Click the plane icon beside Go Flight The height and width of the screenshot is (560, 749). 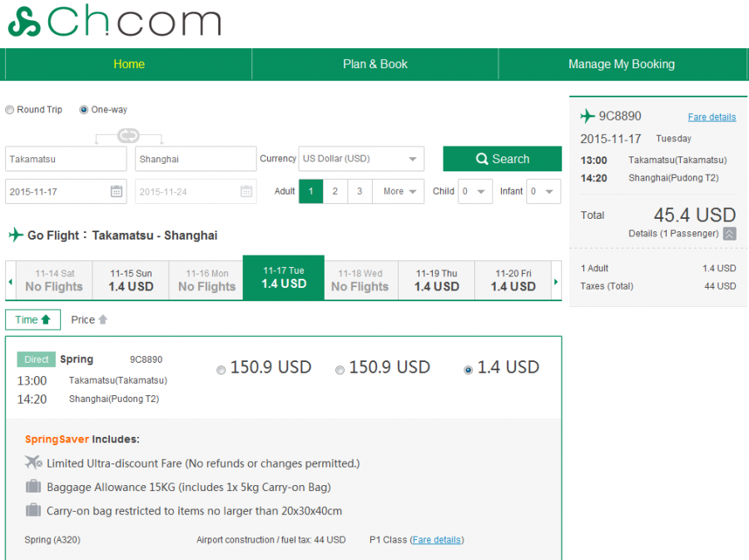[16, 235]
